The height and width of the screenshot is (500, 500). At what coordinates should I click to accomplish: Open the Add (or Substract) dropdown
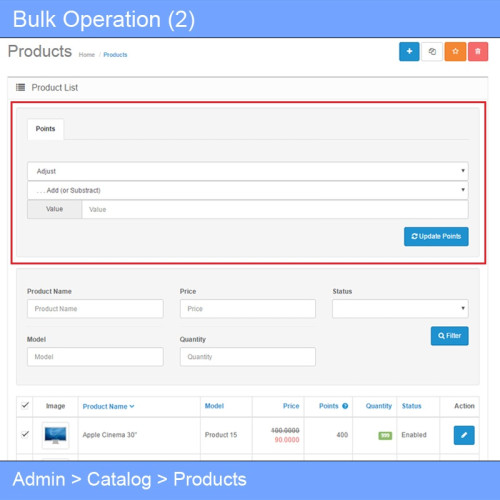click(248, 190)
